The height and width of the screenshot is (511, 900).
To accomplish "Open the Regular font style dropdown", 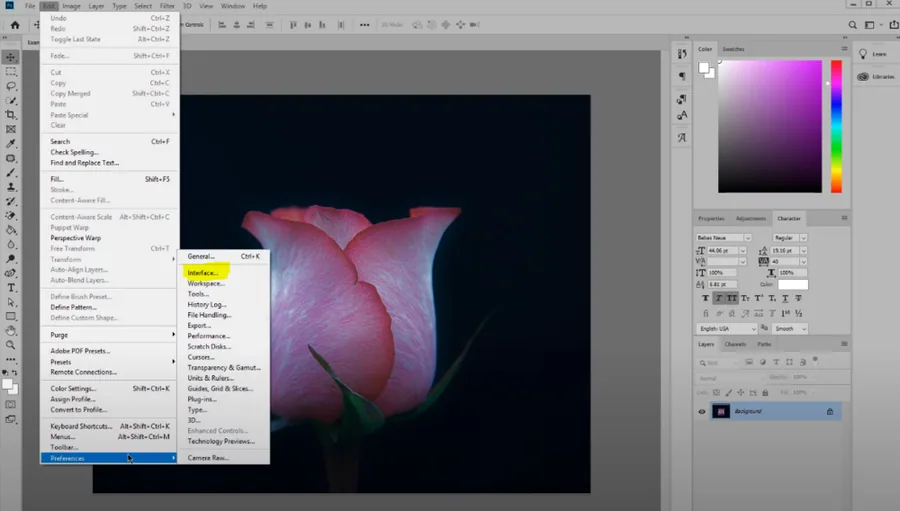I will pyautogui.click(x=803, y=238).
